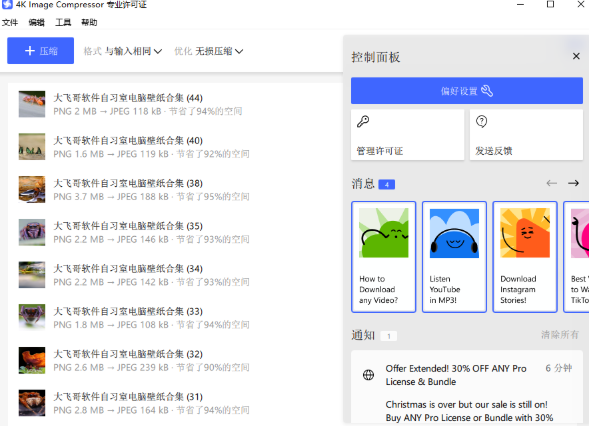Click the PNG 2.8 MB → JPEG 164 kB details
The height and width of the screenshot is (426, 589).
tap(151, 410)
